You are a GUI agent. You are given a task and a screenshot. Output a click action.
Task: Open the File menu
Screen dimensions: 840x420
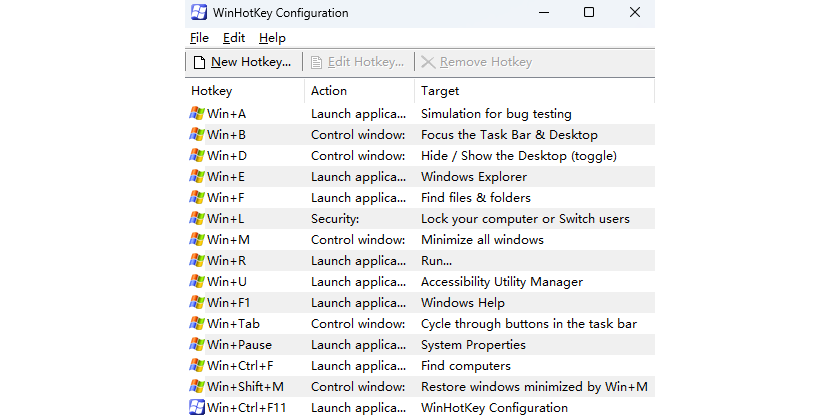coord(199,38)
